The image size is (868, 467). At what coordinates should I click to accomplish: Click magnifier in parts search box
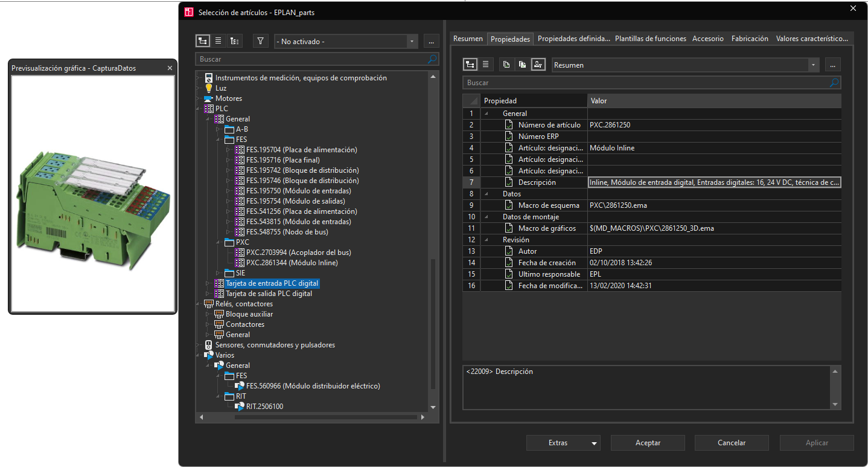point(432,59)
